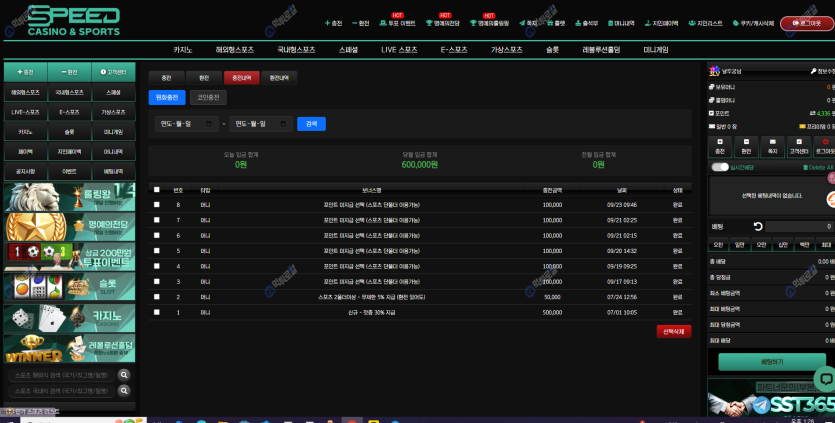Switch to the 환전내역 tab
Viewport: 835px width, 423px height.
click(x=278, y=77)
